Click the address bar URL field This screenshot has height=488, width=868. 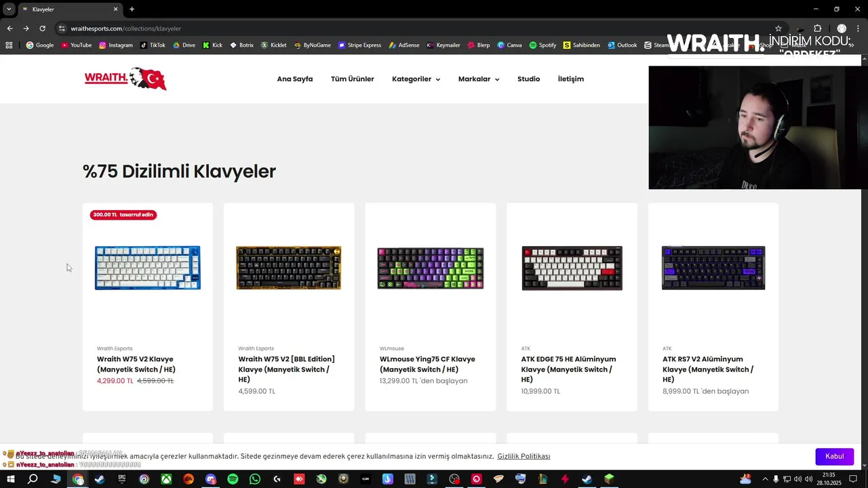[407, 28]
